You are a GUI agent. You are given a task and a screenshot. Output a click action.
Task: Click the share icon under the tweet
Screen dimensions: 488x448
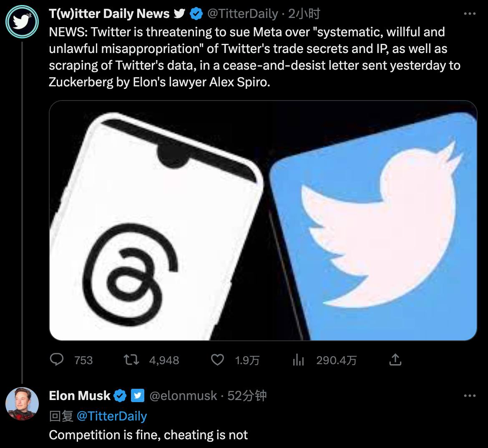tap(395, 360)
